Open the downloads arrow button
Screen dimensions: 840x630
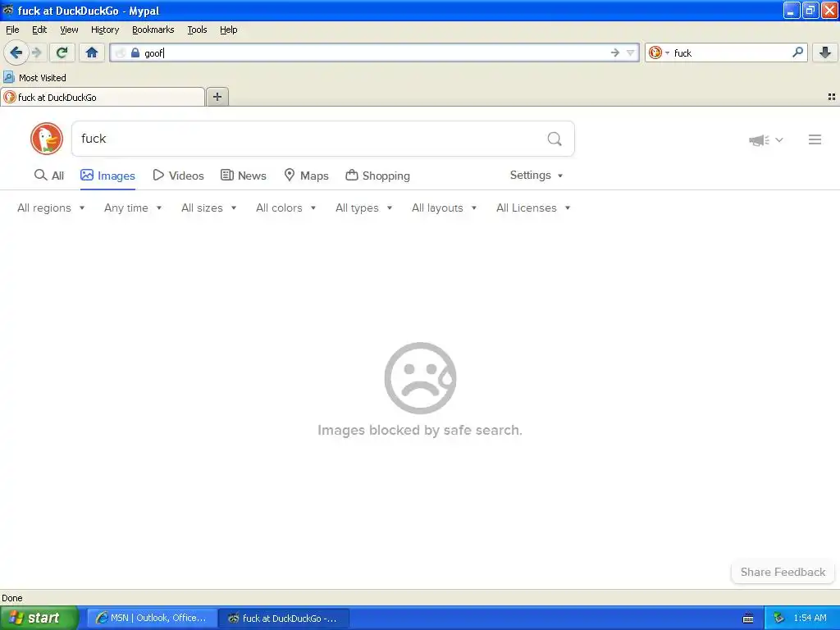click(825, 52)
